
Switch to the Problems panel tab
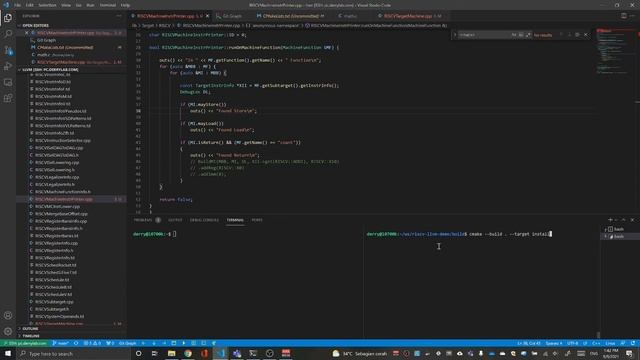[x=143, y=220]
